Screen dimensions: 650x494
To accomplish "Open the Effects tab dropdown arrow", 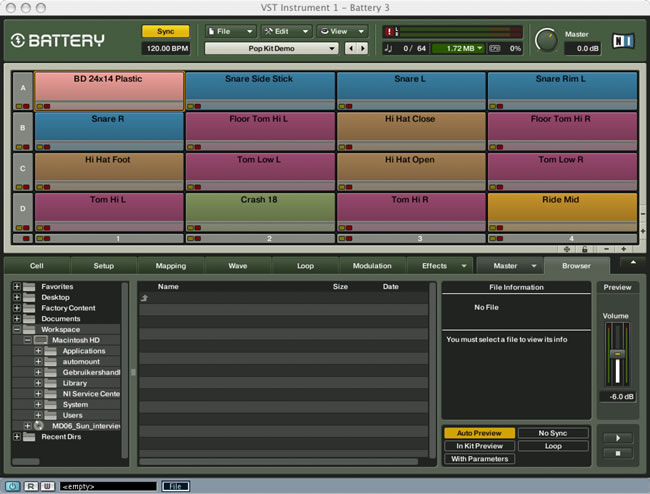I will tap(464, 266).
